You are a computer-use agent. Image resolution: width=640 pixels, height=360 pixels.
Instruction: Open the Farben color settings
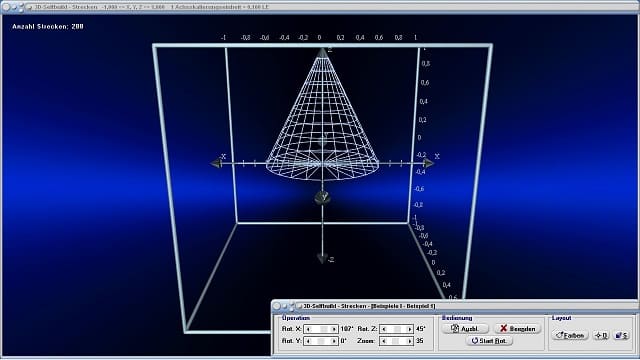[x=570, y=336]
